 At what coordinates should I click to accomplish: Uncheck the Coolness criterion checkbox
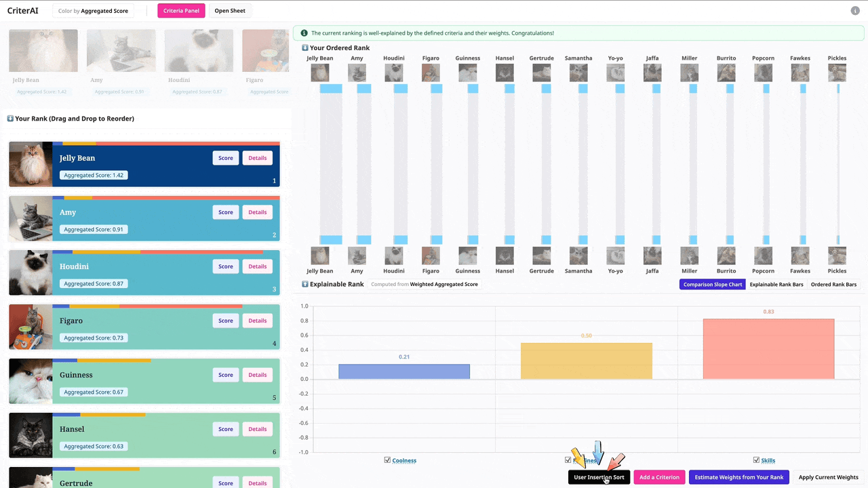coord(387,460)
